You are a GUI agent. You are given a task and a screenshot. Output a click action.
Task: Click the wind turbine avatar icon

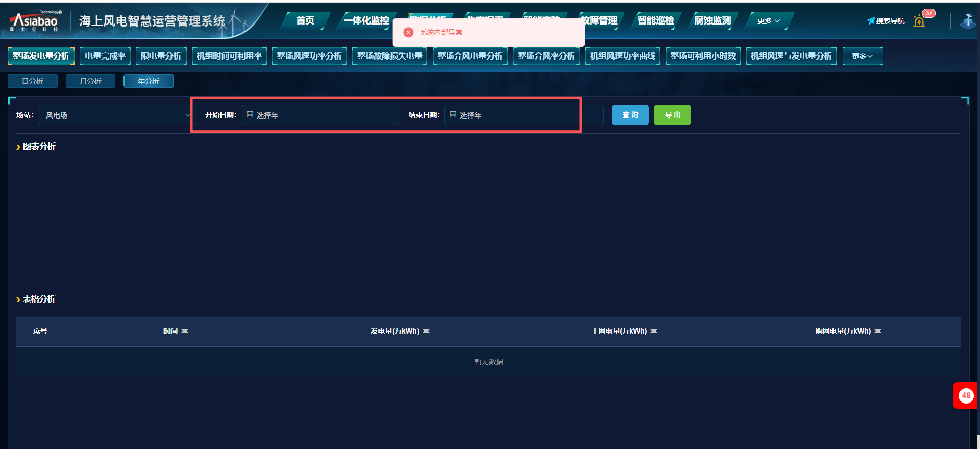(967, 21)
